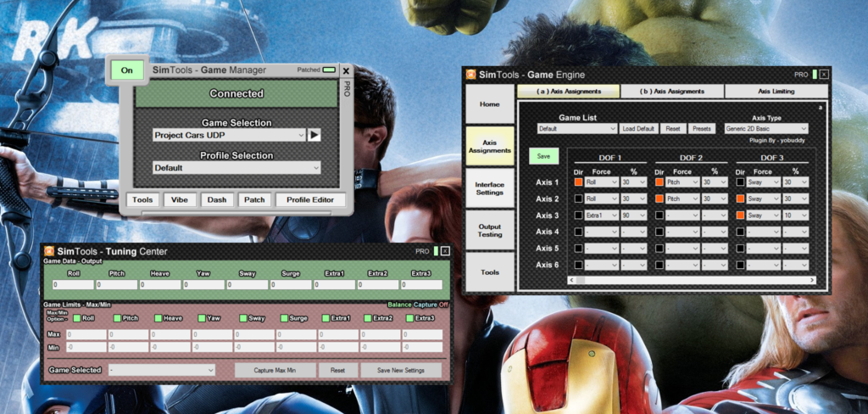
Task: Click the right arrow of axis table scrollbar
Action: 812,281
